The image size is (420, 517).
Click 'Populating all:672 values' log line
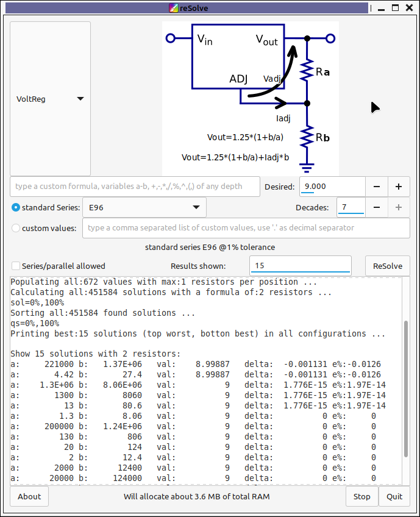click(x=163, y=282)
